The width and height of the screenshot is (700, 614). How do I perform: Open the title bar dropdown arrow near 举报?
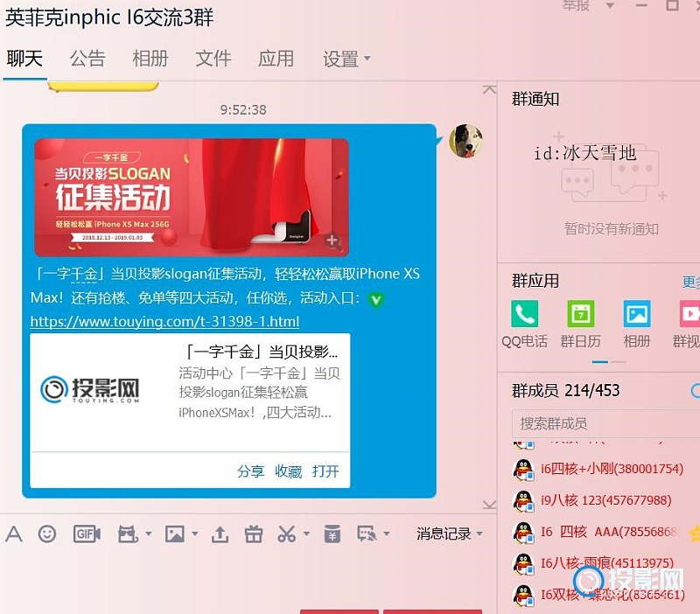coord(610,6)
